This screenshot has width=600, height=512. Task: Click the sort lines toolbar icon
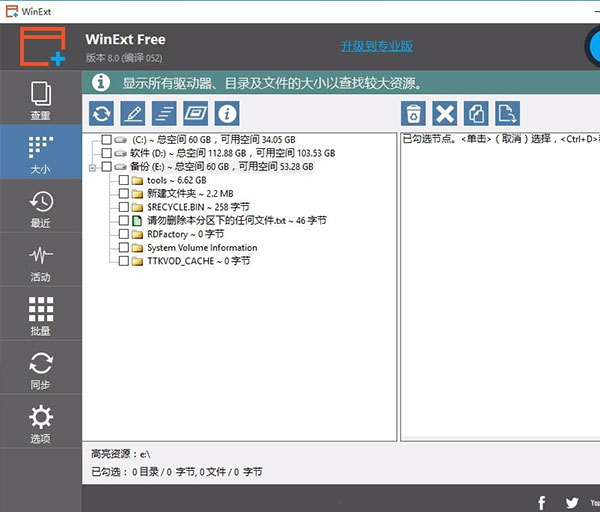coord(164,114)
